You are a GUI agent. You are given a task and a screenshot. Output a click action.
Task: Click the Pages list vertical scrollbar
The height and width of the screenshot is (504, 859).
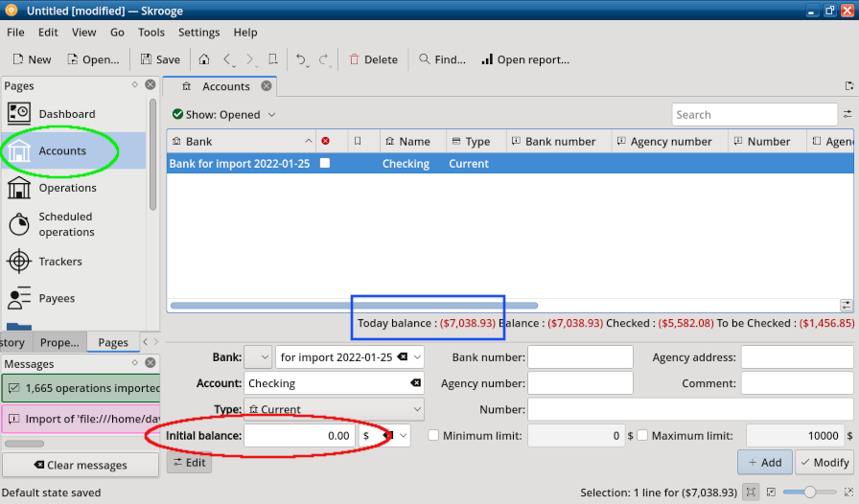pyautogui.click(x=152, y=154)
